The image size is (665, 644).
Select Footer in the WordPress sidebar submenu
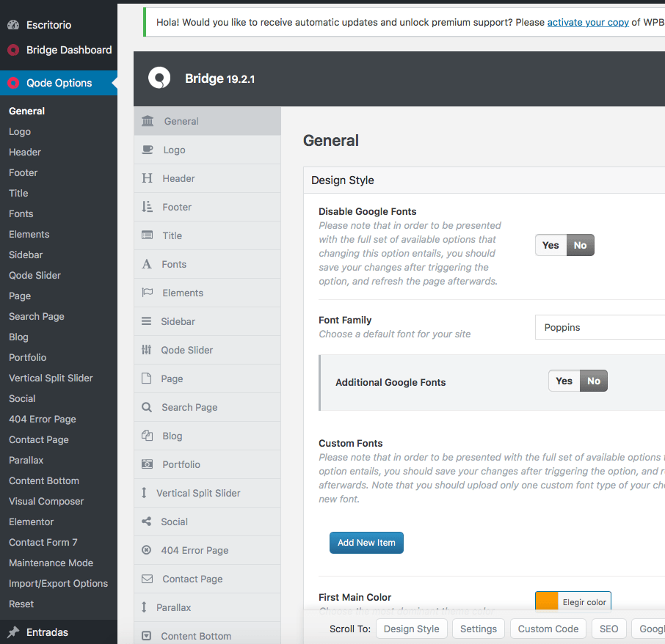(23, 172)
